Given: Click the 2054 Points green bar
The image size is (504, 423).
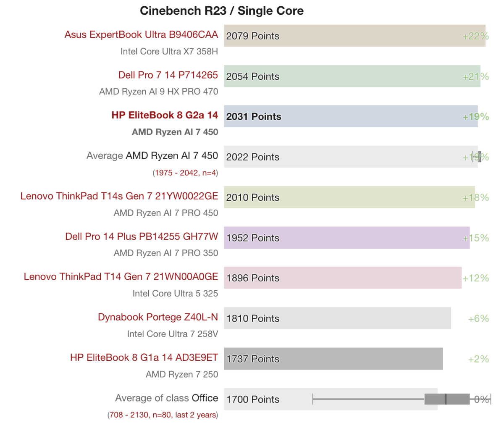Looking at the screenshot, I should pos(352,76).
